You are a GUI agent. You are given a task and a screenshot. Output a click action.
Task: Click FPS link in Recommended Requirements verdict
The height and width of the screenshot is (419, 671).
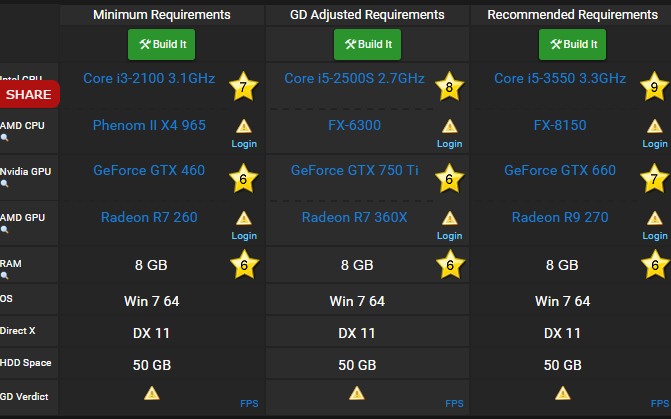pyautogui.click(x=659, y=404)
